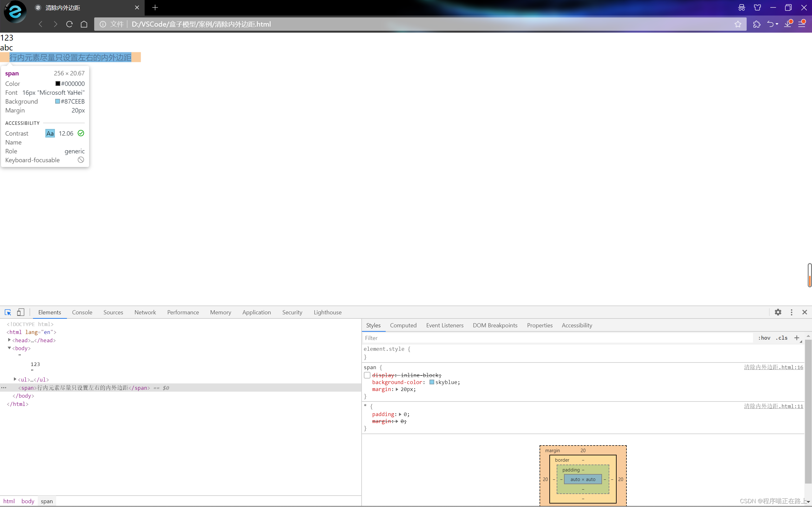Switch to Console tab
The image size is (812, 507).
click(82, 312)
